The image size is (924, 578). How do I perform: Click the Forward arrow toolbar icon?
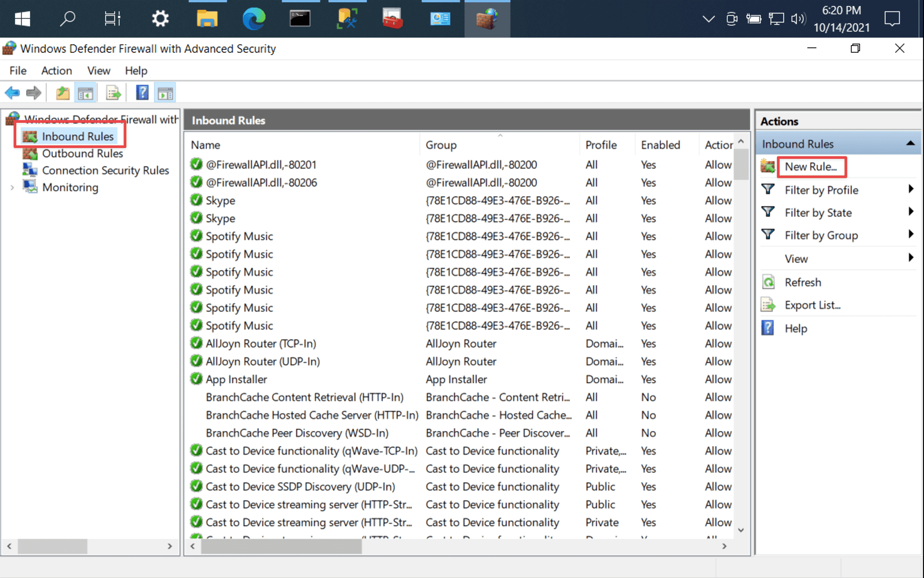(x=34, y=93)
